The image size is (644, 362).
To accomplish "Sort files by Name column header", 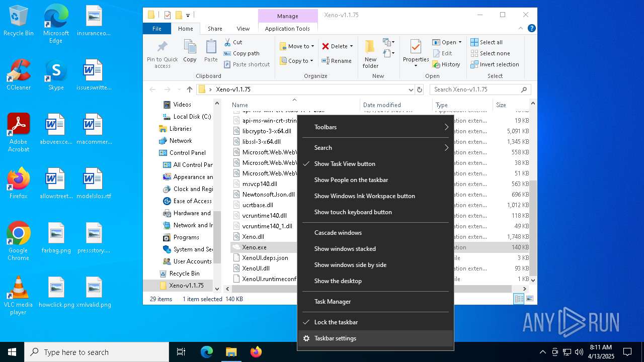I will click(x=294, y=105).
